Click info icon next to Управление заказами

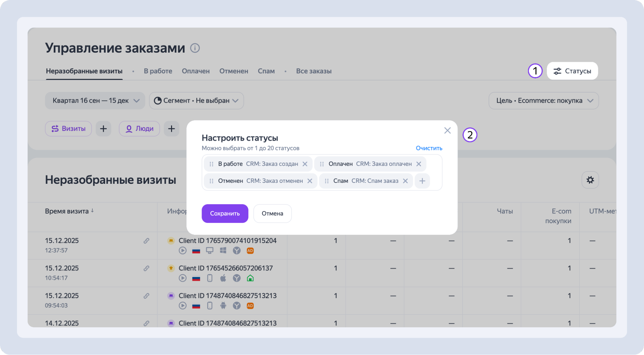(x=195, y=48)
